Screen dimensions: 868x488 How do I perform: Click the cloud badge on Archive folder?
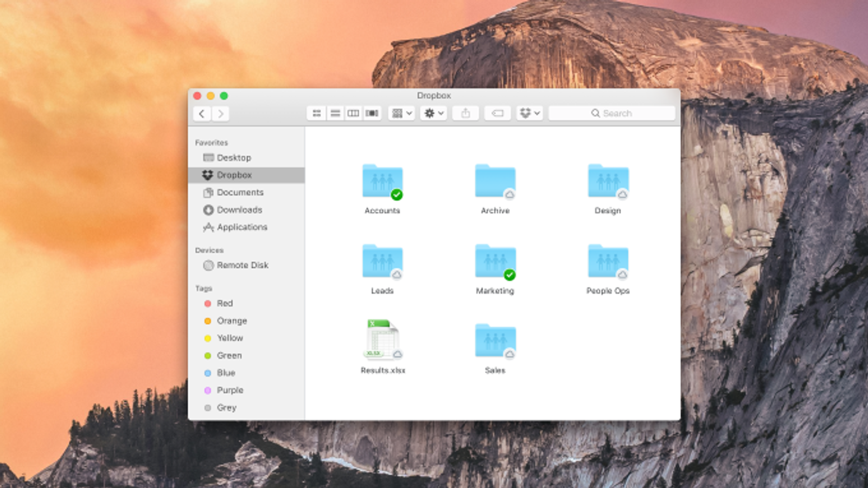[509, 194]
